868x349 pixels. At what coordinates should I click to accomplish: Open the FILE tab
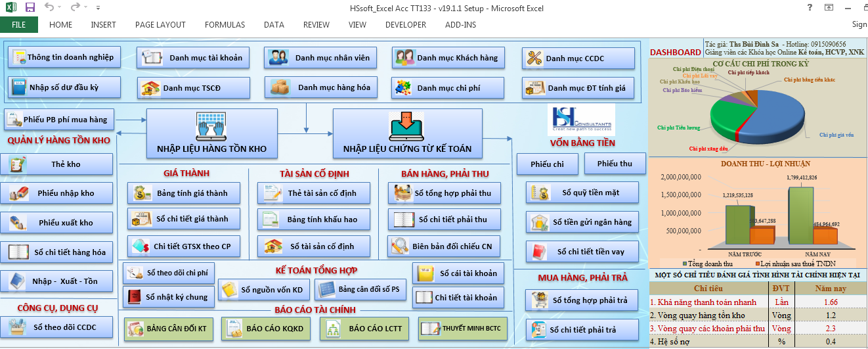19,25
